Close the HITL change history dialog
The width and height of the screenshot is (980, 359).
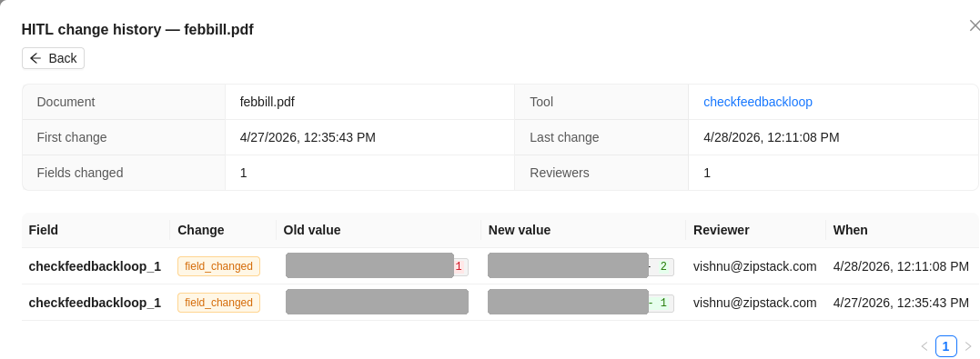pos(974,25)
